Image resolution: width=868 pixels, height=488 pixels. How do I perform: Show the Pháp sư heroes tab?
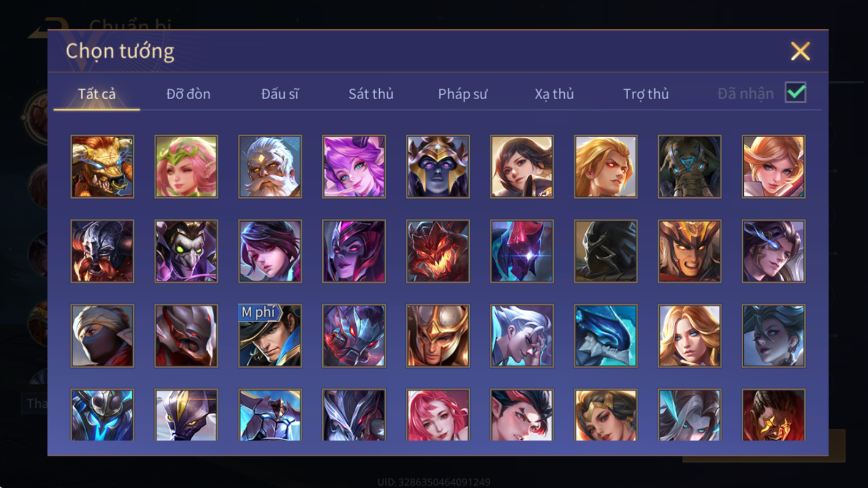(463, 94)
